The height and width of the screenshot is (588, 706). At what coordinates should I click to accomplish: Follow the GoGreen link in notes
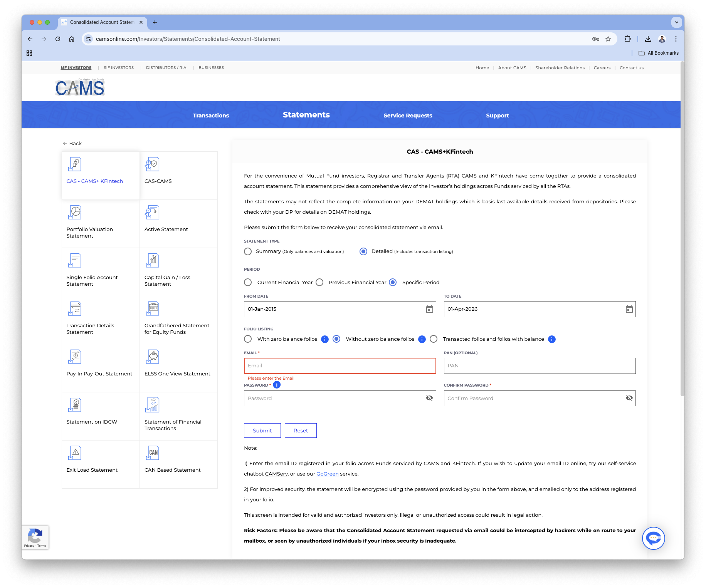327,474
